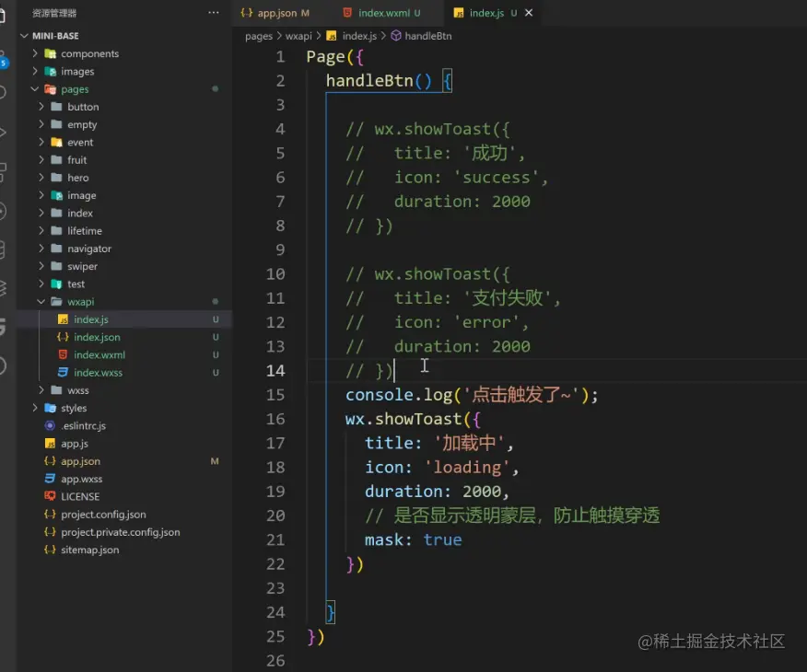The image size is (807, 672).
Task: Expand the empty folder chevron
Action: coord(41,124)
